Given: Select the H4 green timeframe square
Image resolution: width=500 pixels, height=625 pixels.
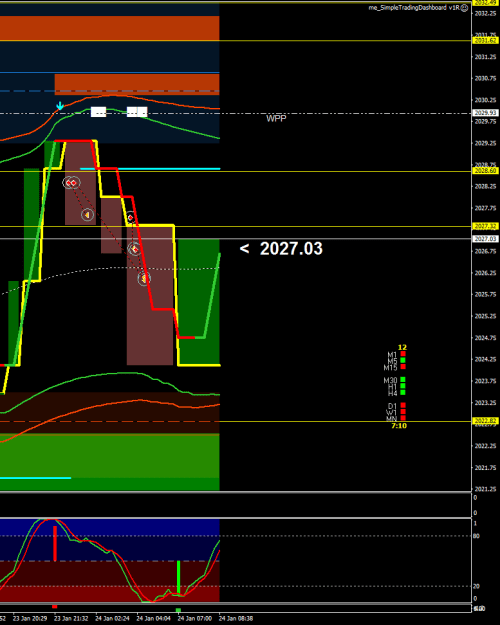Looking at the screenshot, I should click(403, 393).
